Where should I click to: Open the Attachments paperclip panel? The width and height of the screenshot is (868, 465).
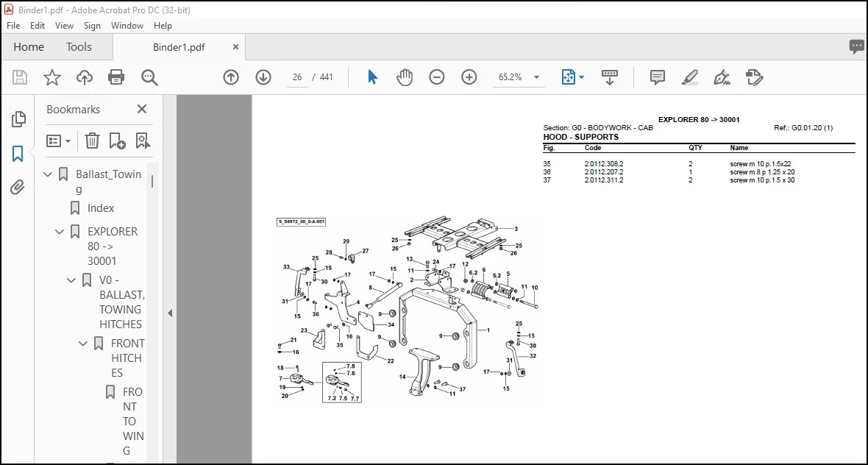pos(18,188)
